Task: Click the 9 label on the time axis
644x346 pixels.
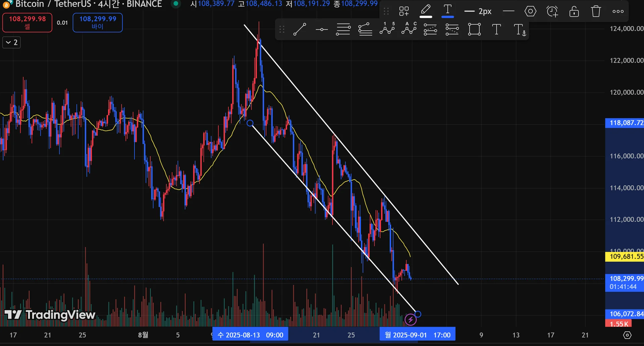Action: coord(481,335)
